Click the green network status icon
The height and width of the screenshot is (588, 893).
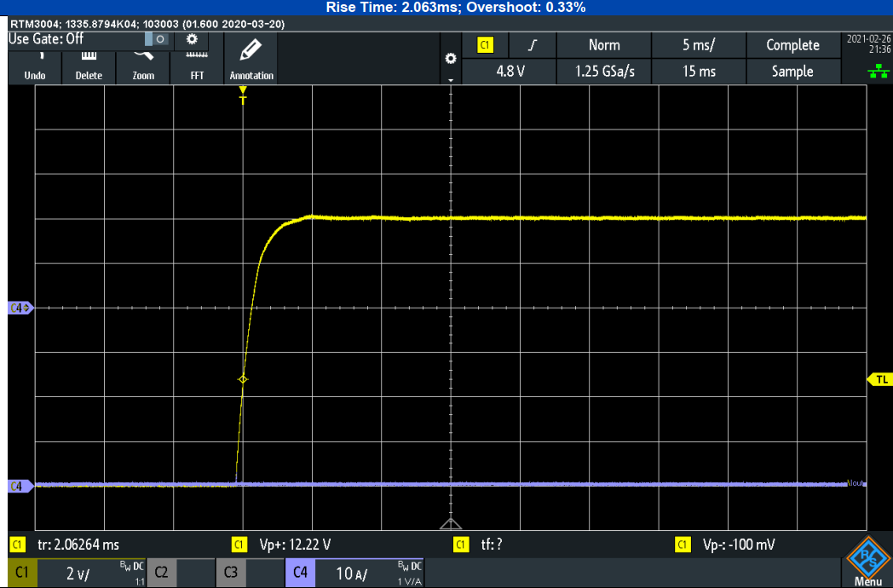tap(877, 72)
